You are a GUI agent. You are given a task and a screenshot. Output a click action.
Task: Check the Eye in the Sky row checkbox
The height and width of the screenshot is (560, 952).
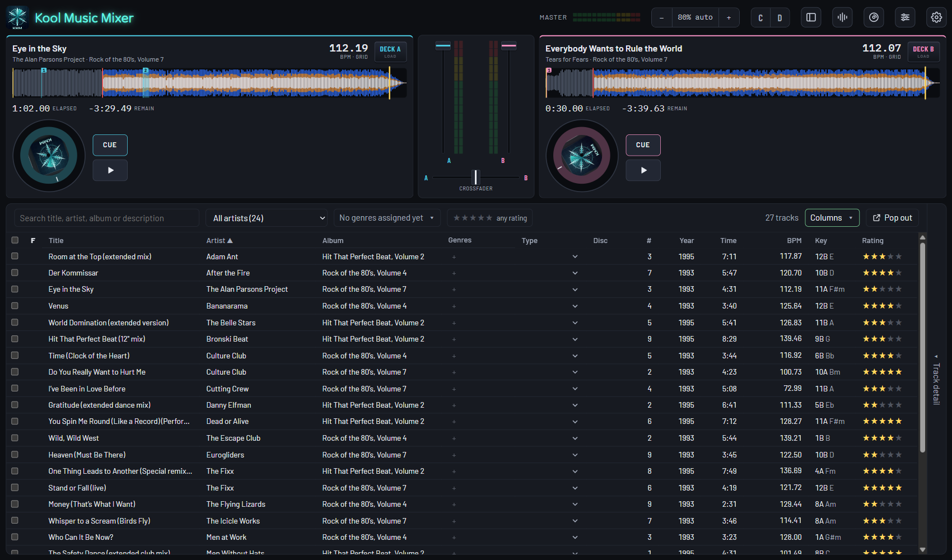coord(15,289)
